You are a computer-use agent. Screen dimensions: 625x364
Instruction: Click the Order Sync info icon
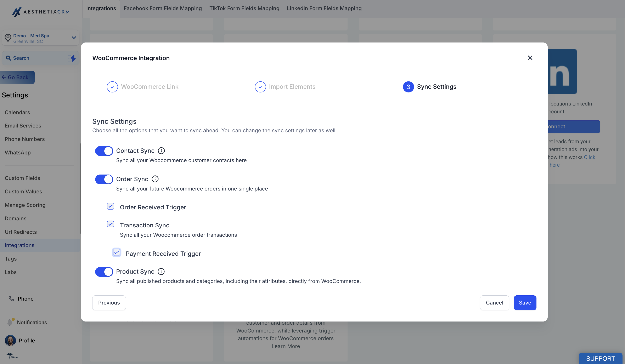click(155, 179)
